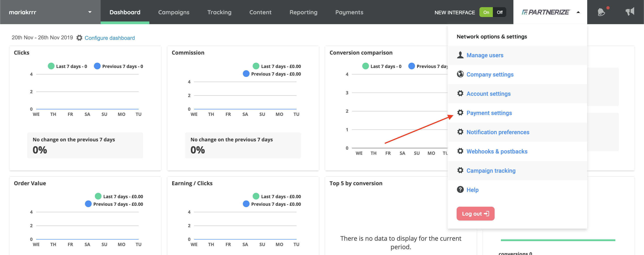Click the Help question mark icon

click(460, 189)
